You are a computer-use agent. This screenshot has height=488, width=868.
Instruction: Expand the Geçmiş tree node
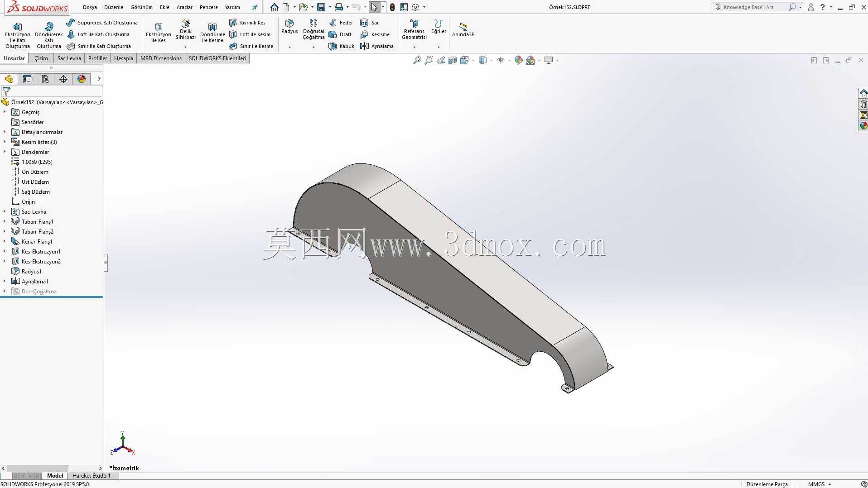[x=5, y=112]
